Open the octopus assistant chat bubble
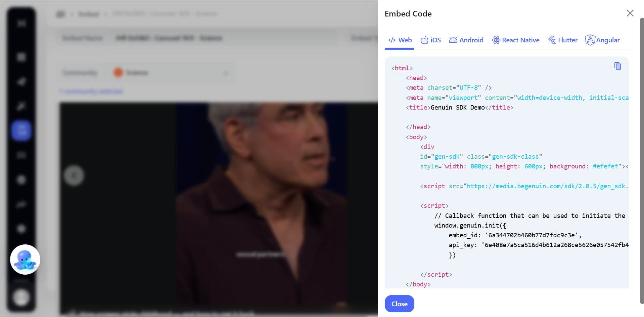644x317 pixels. point(25,260)
